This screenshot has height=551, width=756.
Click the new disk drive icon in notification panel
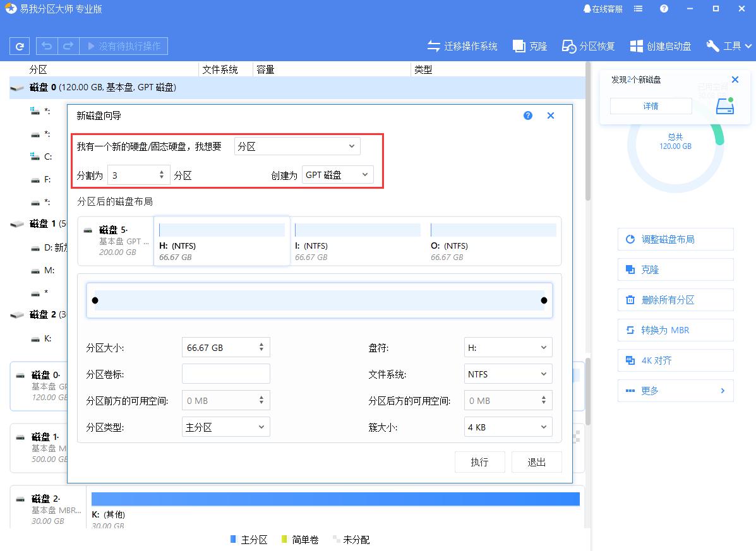tap(724, 105)
